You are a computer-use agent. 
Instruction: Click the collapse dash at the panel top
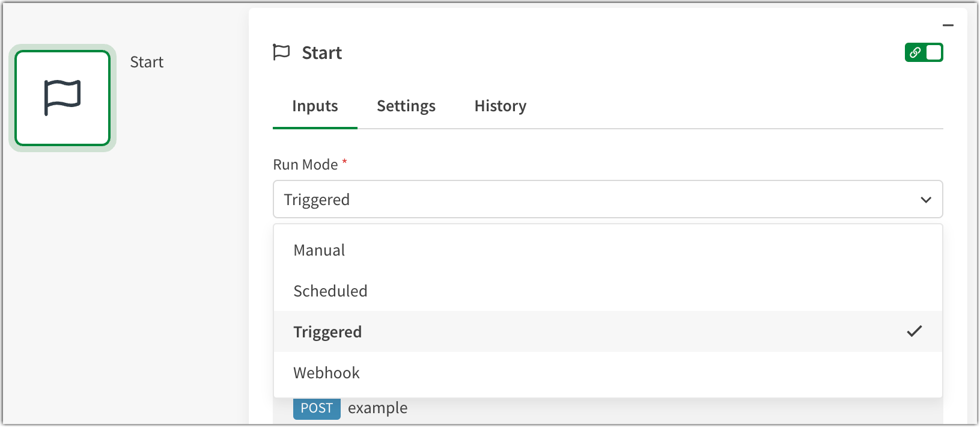click(949, 25)
